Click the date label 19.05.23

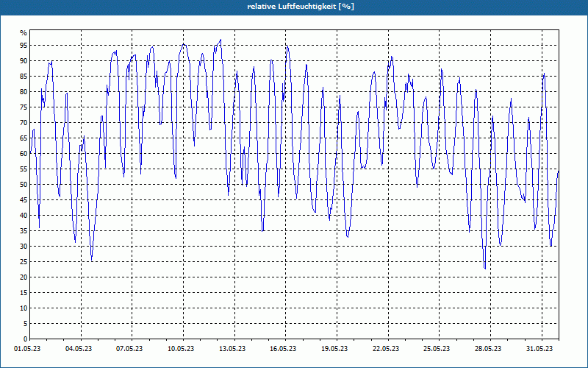pos(334,349)
